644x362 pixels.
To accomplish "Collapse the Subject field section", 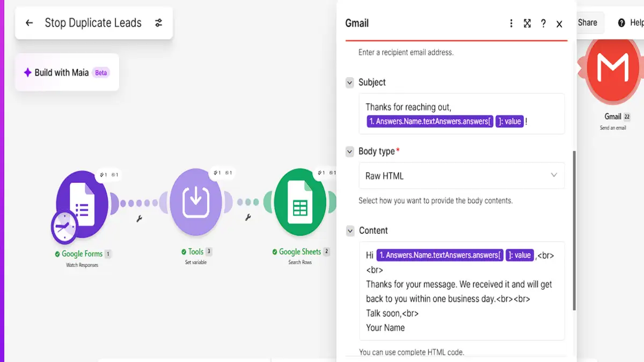I will [x=350, y=83].
